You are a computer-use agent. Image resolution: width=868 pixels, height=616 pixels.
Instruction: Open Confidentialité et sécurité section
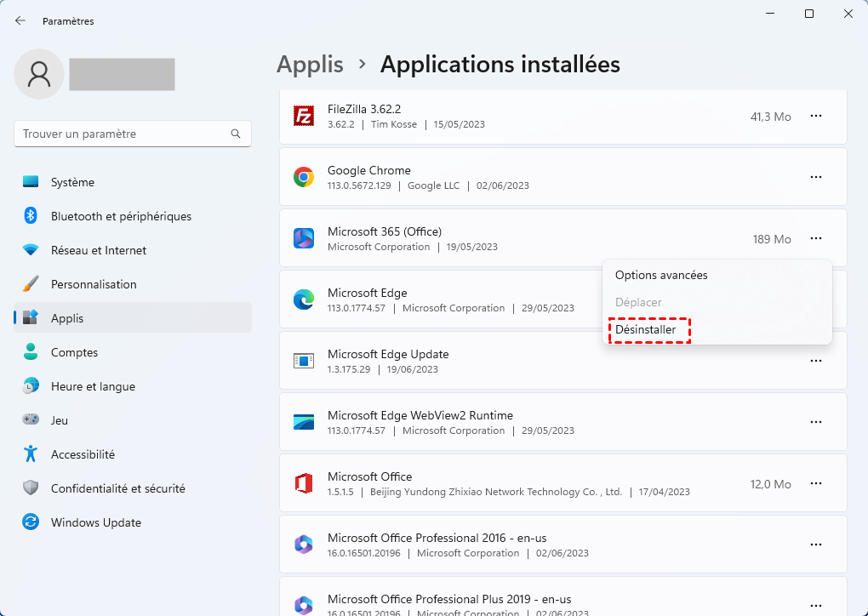tap(117, 488)
